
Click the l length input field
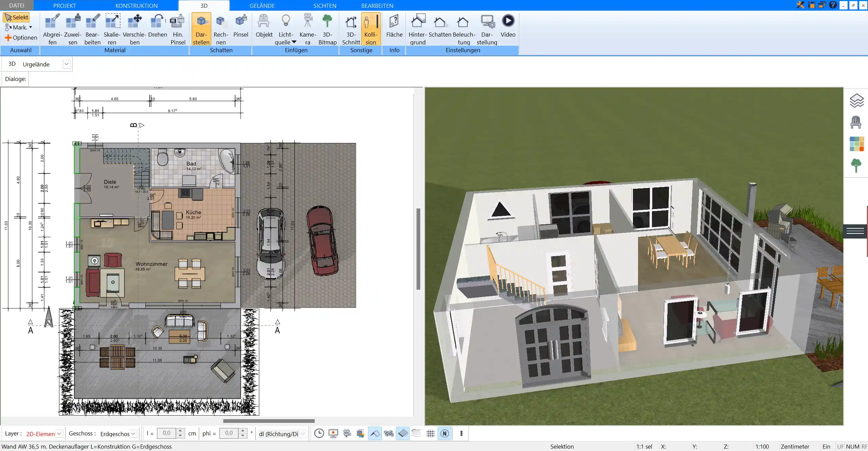click(x=167, y=433)
